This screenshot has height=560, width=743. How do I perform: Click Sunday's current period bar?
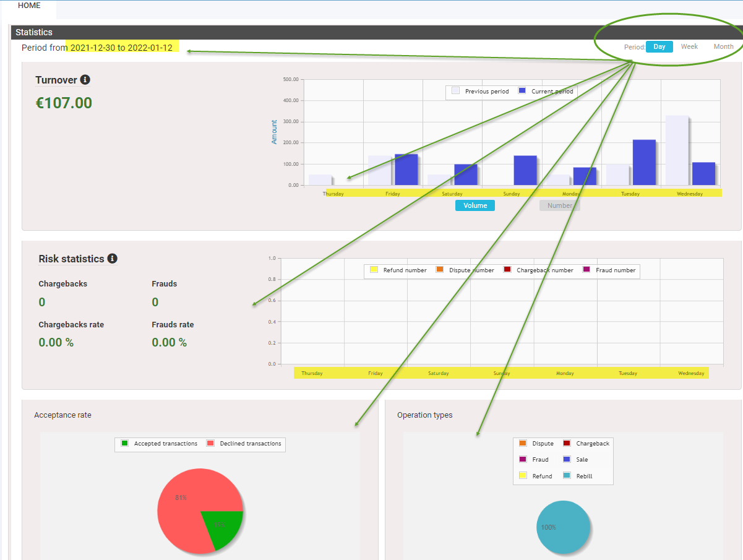tap(525, 170)
